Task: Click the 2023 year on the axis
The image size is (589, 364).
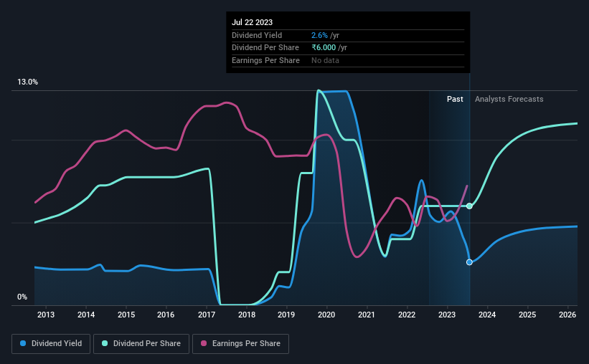Action: pos(447,315)
